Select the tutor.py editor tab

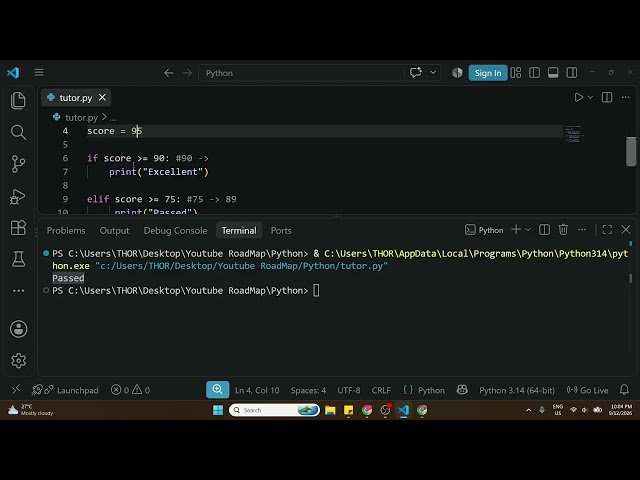point(76,98)
